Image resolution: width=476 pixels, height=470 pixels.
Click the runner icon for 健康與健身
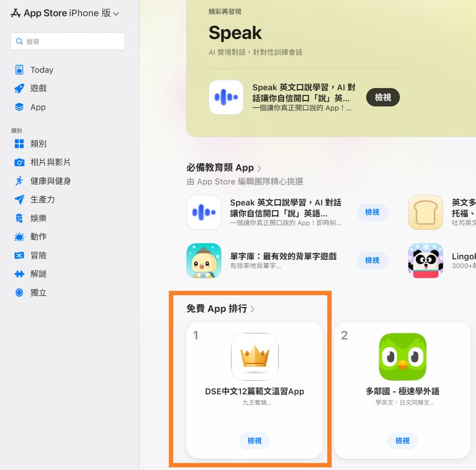click(x=19, y=181)
